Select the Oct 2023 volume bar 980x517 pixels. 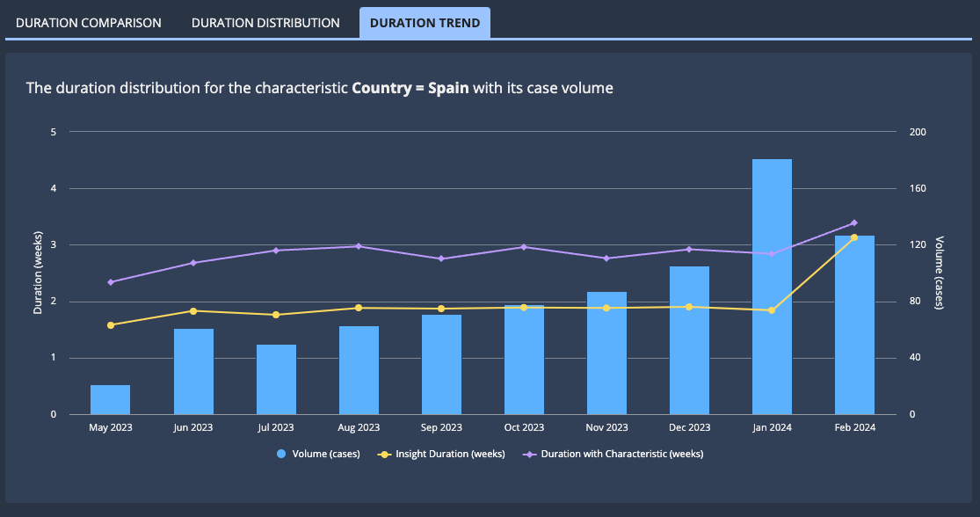point(525,360)
